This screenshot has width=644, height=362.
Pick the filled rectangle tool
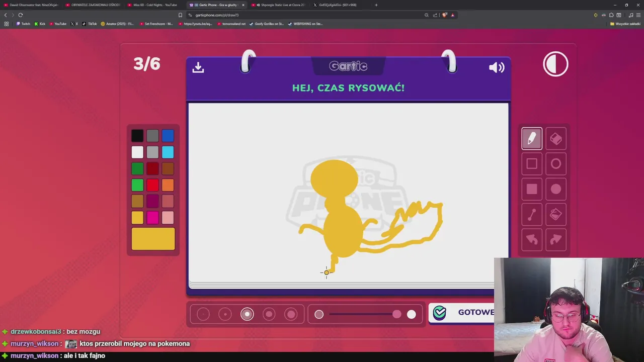(x=532, y=189)
